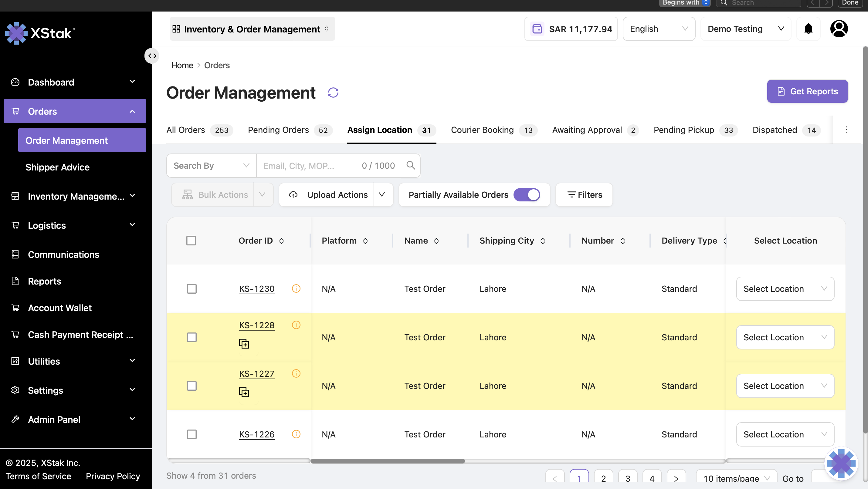Open the Search By dropdown

[211, 166]
